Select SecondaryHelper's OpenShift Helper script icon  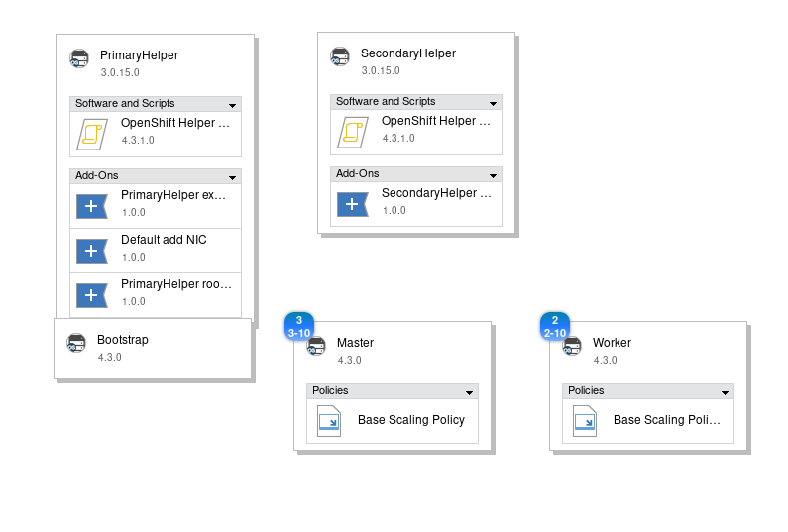[x=353, y=132]
